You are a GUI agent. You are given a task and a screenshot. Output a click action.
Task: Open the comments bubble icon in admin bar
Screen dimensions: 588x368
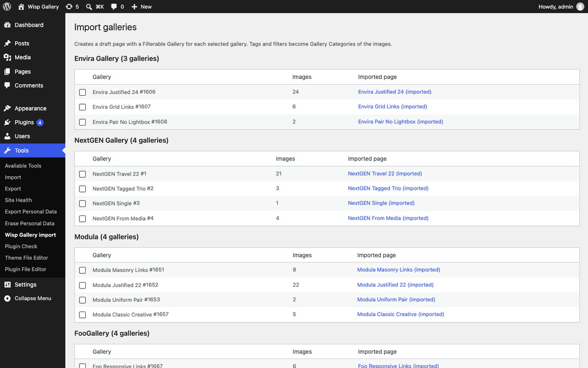114,7
